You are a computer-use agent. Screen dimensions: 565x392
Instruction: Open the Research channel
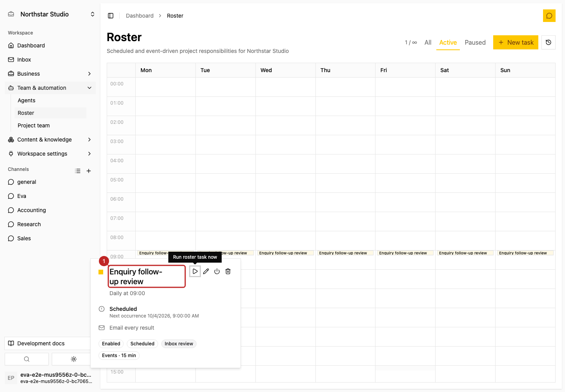pyautogui.click(x=50, y=224)
